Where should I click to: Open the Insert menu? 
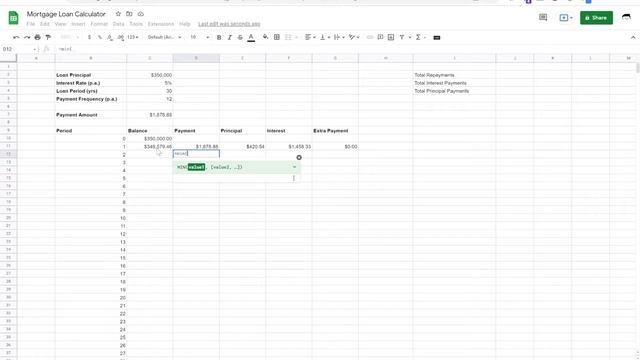(x=78, y=24)
